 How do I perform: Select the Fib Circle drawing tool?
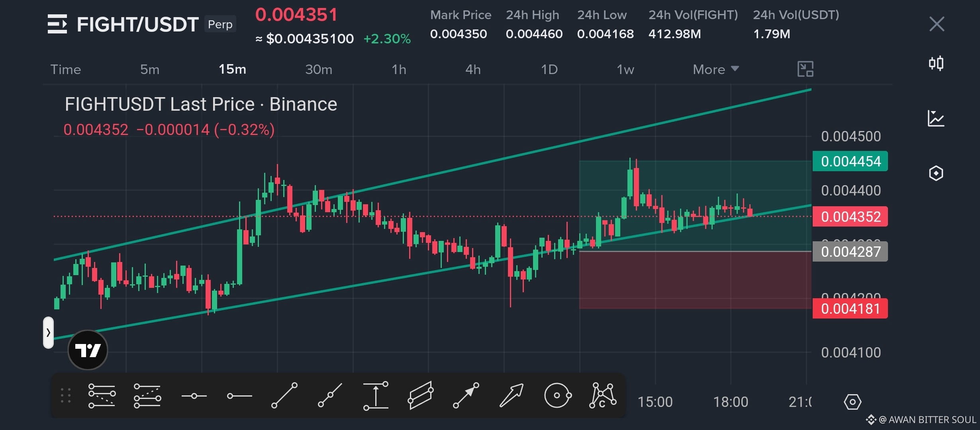click(558, 395)
